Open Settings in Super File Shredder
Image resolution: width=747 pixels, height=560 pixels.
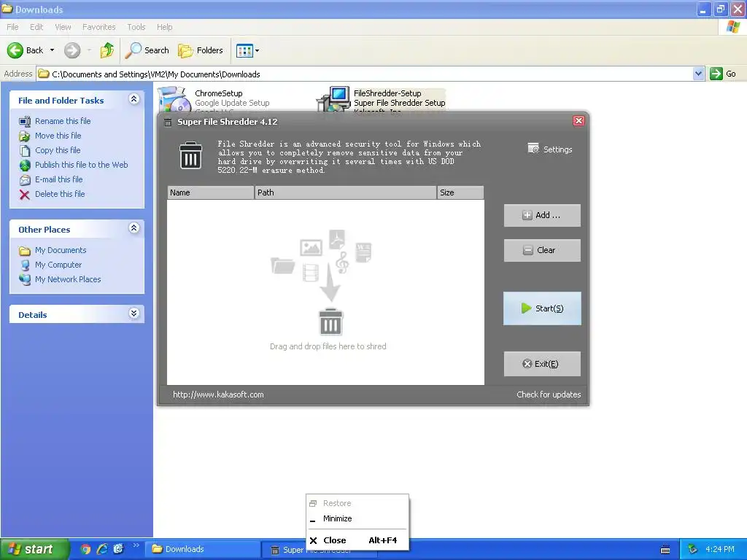pyautogui.click(x=550, y=149)
